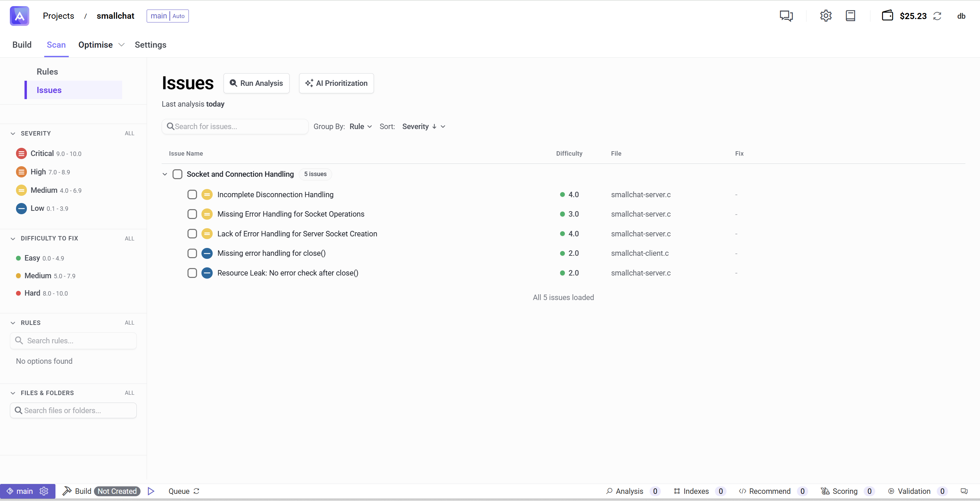Open the Sort Severity dropdown
The height and width of the screenshot is (501, 980).
click(423, 126)
